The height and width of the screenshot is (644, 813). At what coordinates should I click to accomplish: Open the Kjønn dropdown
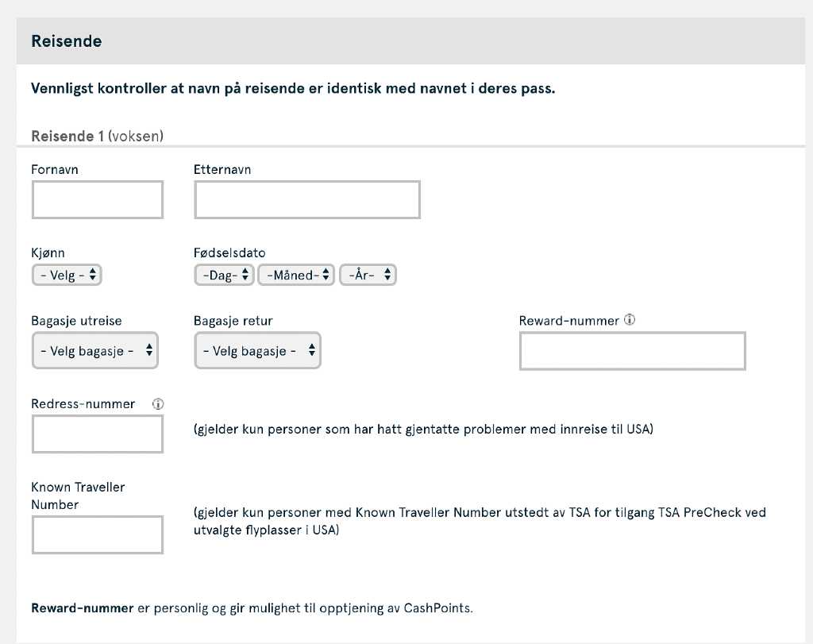pos(67,276)
